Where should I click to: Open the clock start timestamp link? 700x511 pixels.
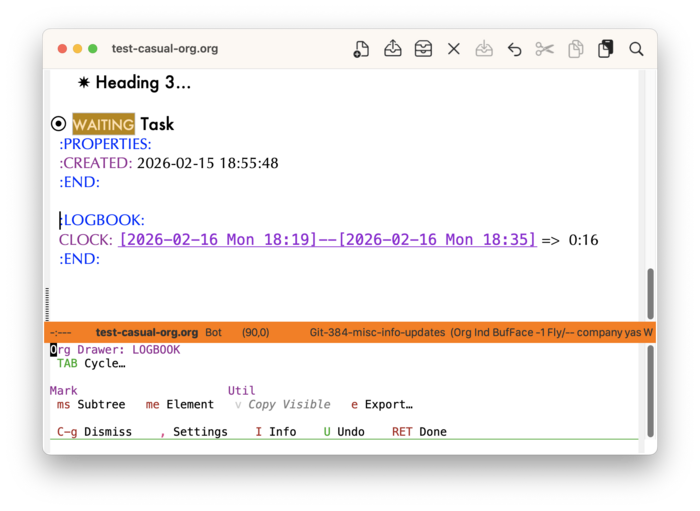[223, 240]
